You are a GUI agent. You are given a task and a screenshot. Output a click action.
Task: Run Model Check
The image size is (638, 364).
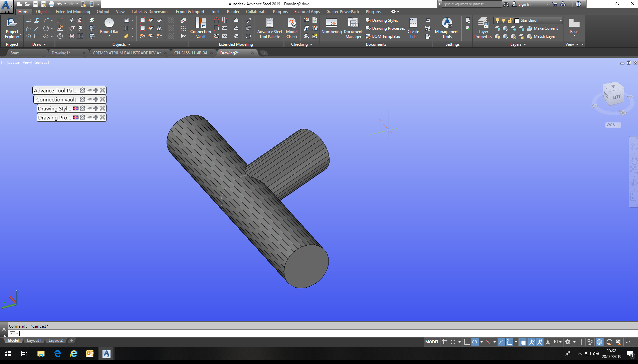point(292,28)
